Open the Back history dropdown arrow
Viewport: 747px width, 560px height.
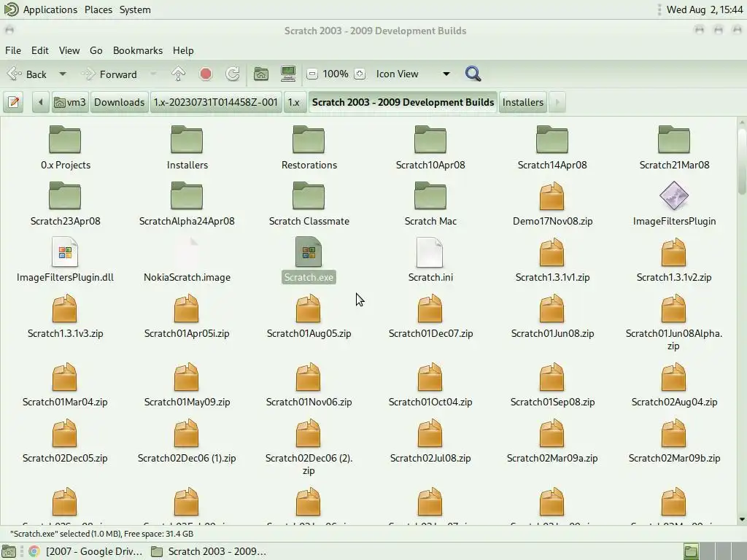point(63,74)
